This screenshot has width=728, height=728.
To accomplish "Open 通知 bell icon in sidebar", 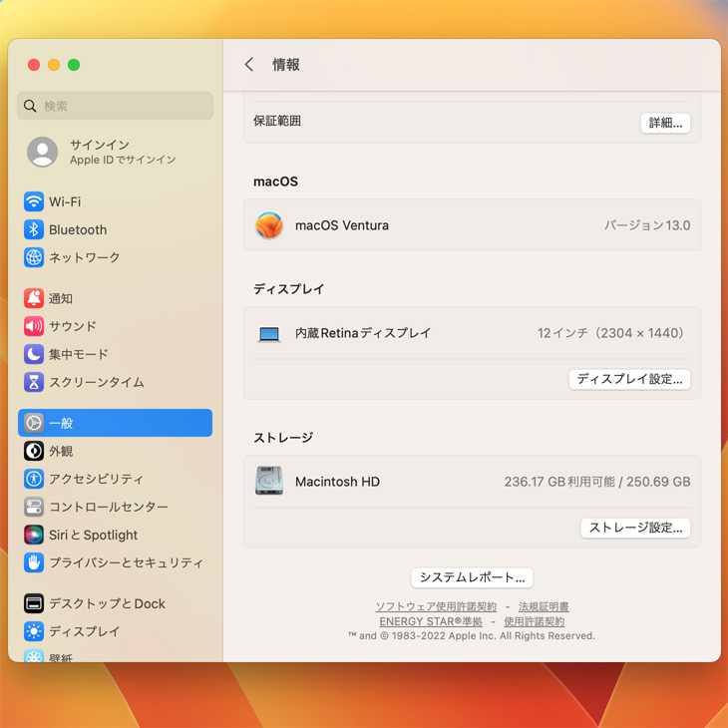I will click(x=34, y=298).
